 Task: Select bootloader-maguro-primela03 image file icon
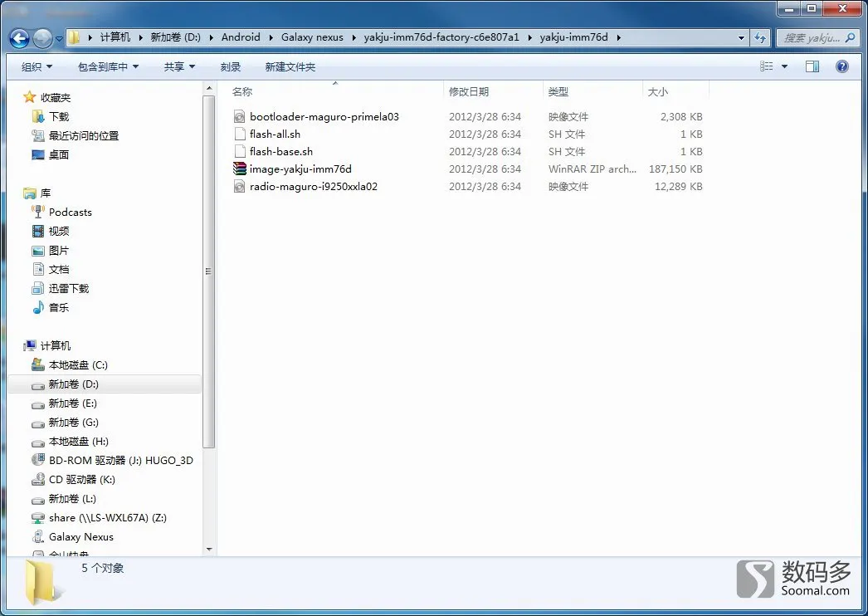pyautogui.click(x=239, y=116)
